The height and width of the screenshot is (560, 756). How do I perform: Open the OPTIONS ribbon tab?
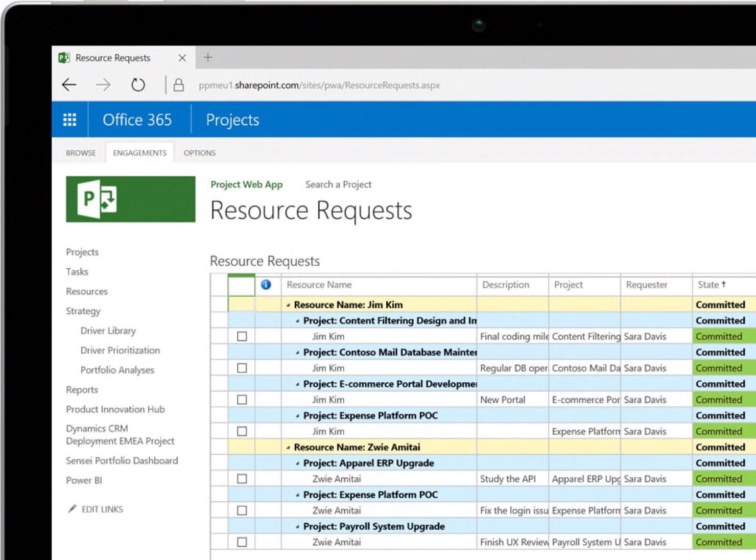(199, 152)
